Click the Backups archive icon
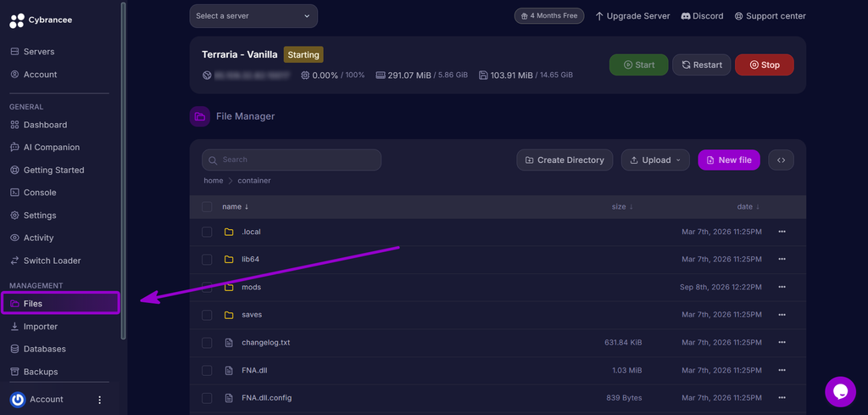The image size is (868, 415). pos(14,372)
